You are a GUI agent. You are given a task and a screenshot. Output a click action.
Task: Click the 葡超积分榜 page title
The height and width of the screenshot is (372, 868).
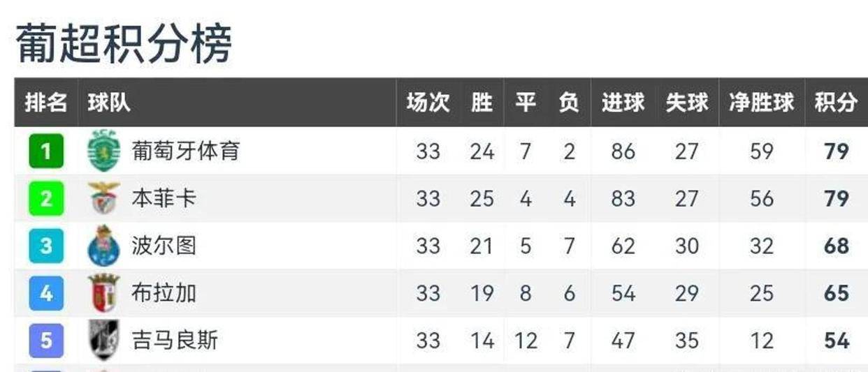pos(124,43)
